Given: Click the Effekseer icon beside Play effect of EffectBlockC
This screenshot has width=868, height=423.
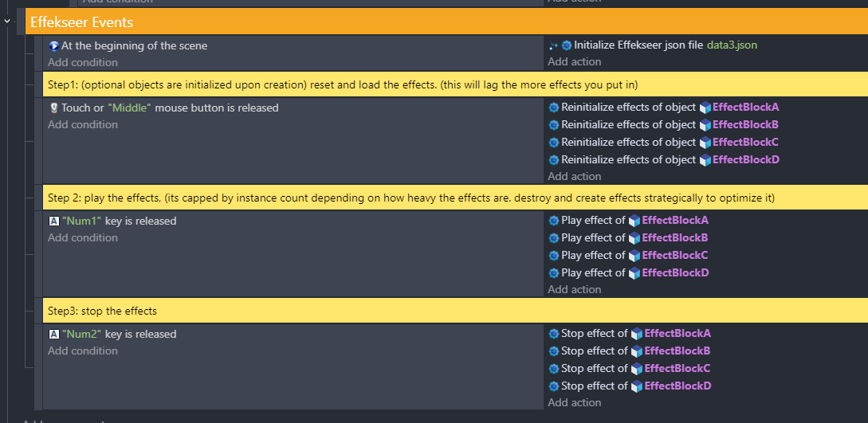Looking at the screenshot, I should [554, 256].
